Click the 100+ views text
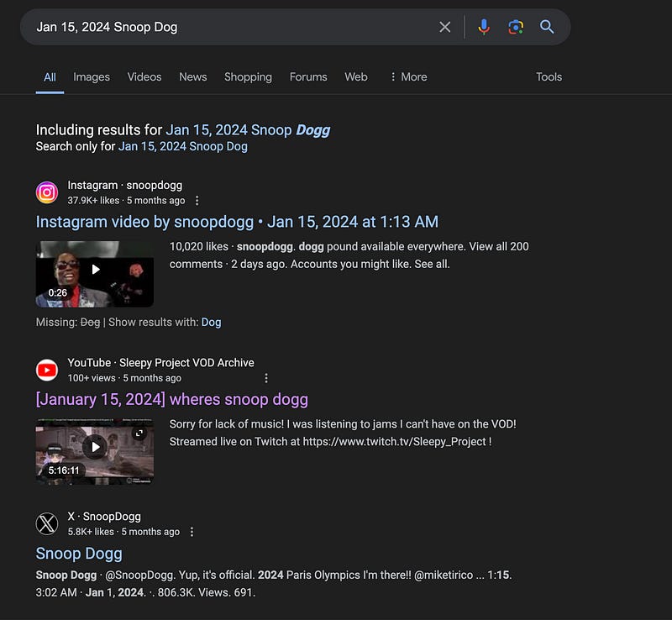The image size is (672, 620). click(x=92, y=378)
